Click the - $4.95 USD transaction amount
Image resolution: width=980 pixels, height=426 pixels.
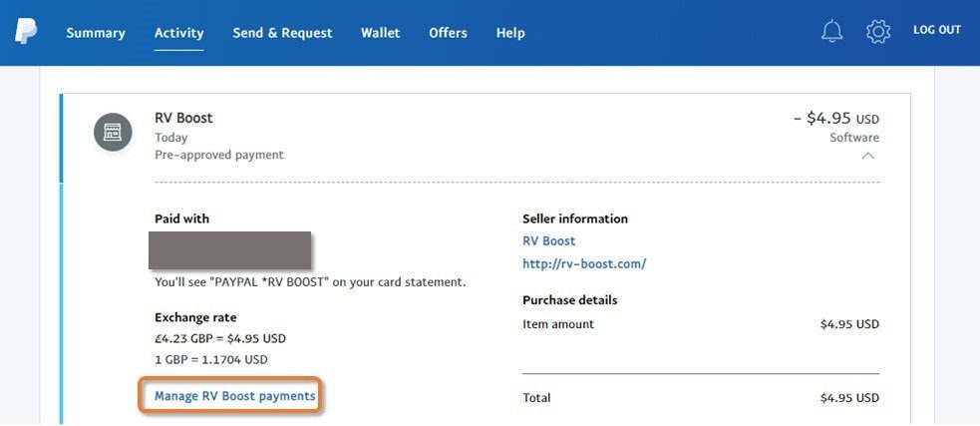click(x=836, y=119)
